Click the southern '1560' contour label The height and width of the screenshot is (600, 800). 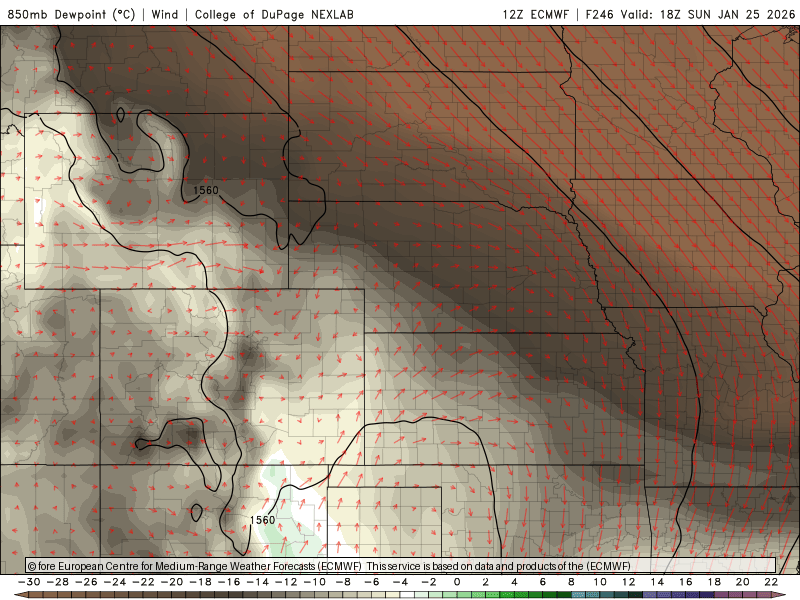coord(262,520)
